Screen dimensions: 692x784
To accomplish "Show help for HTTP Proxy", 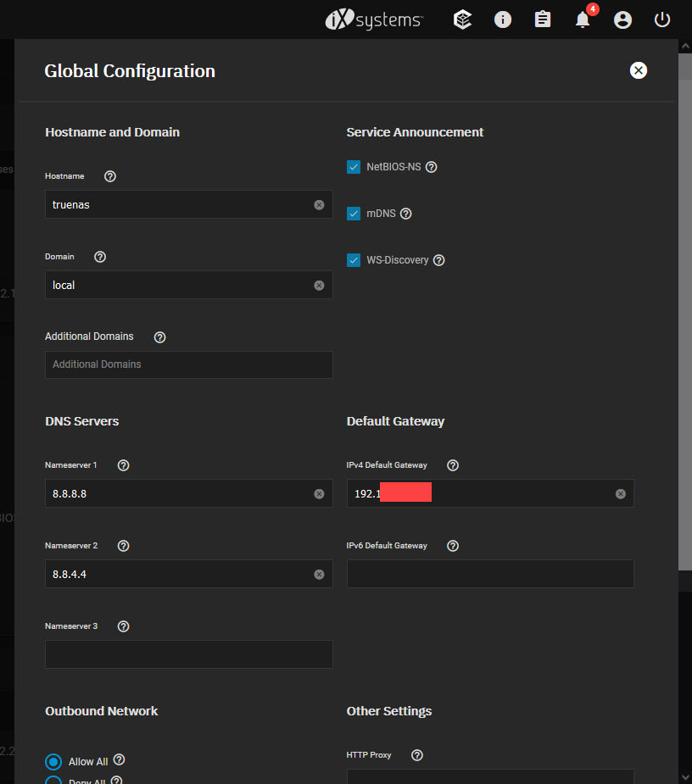I will 416,755.
